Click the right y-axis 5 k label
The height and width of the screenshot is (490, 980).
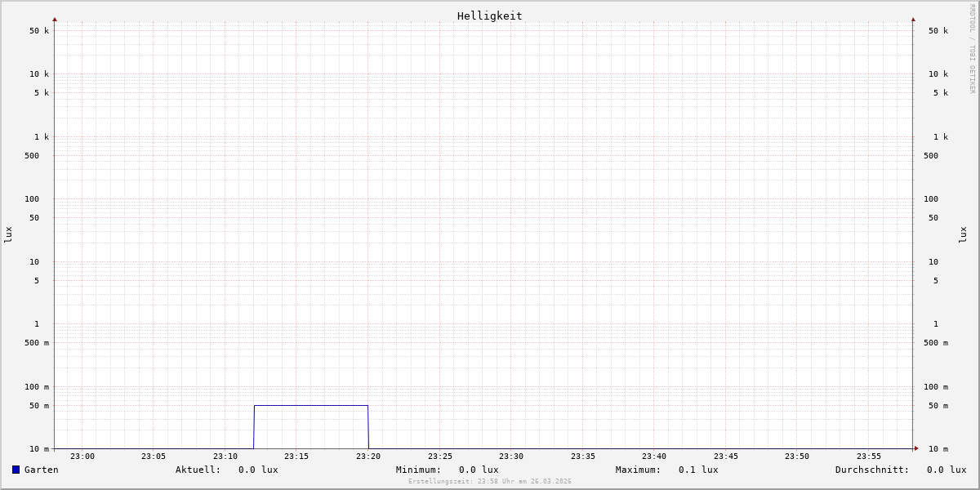941,93
